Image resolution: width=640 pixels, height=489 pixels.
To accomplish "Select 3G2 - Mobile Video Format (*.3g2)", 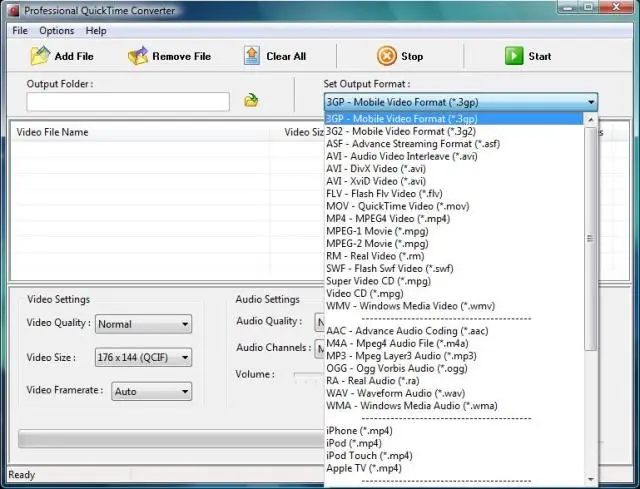I will [x=454, y=131].
